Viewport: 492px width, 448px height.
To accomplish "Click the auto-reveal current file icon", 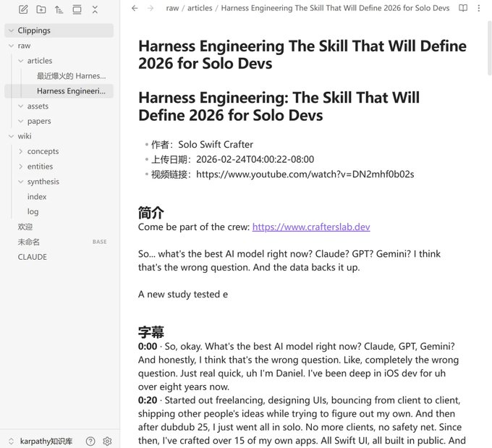I will pyautogui.click(x=77, y=9).
